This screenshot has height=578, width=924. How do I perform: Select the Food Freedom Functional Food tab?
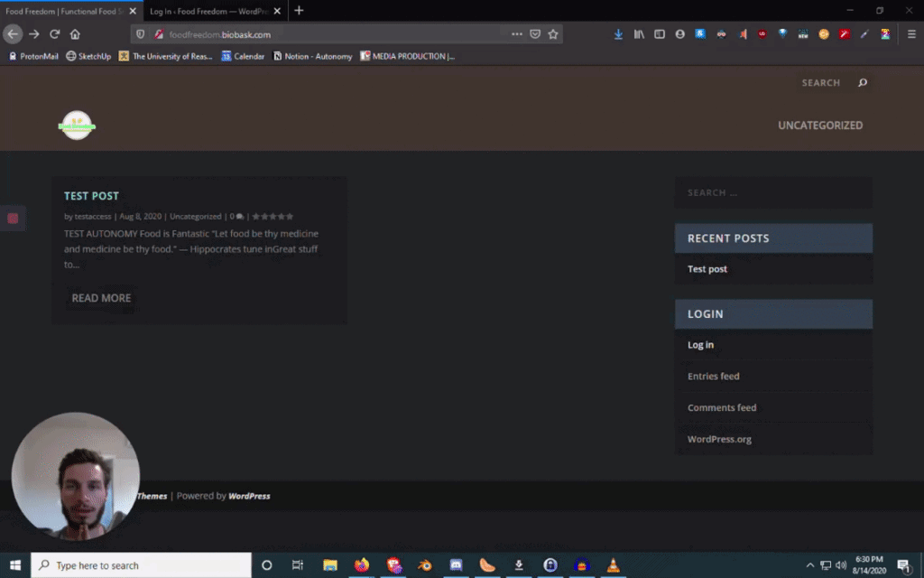click(x=65, y=11)
